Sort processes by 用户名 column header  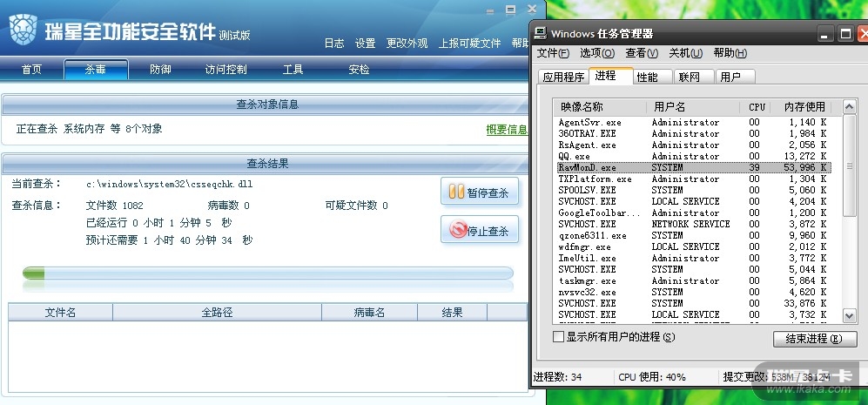(693, 107)
